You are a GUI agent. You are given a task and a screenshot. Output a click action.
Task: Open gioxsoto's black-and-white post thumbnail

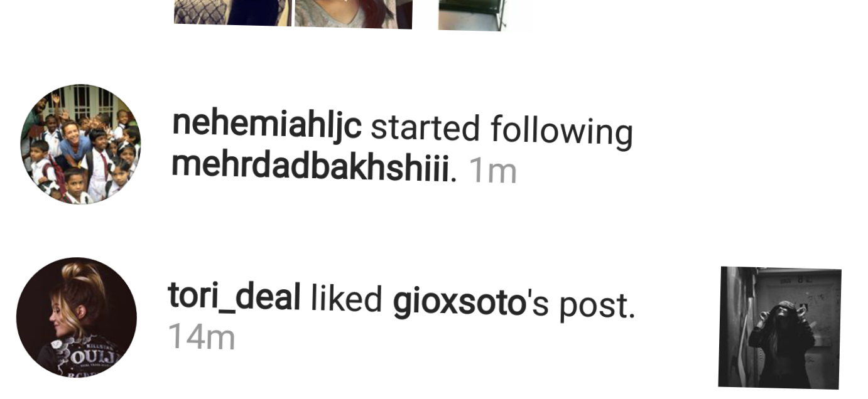[780, 327]
